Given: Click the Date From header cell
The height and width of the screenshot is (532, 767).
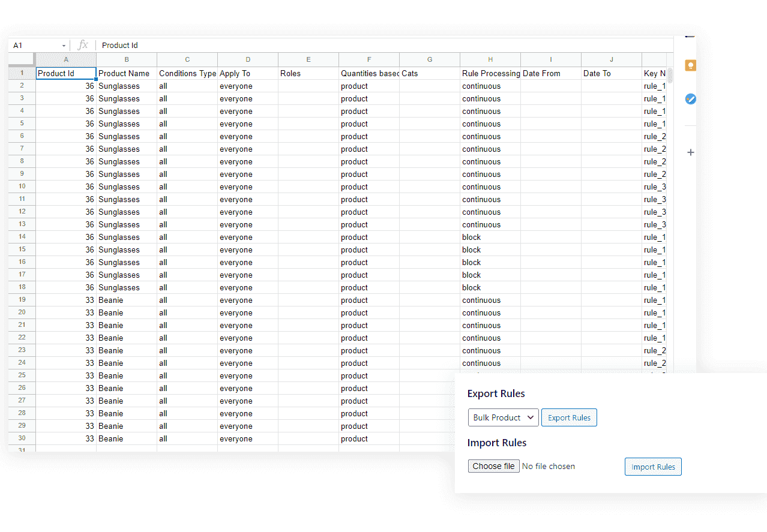Looking at the screenshot, I should 551,73.
